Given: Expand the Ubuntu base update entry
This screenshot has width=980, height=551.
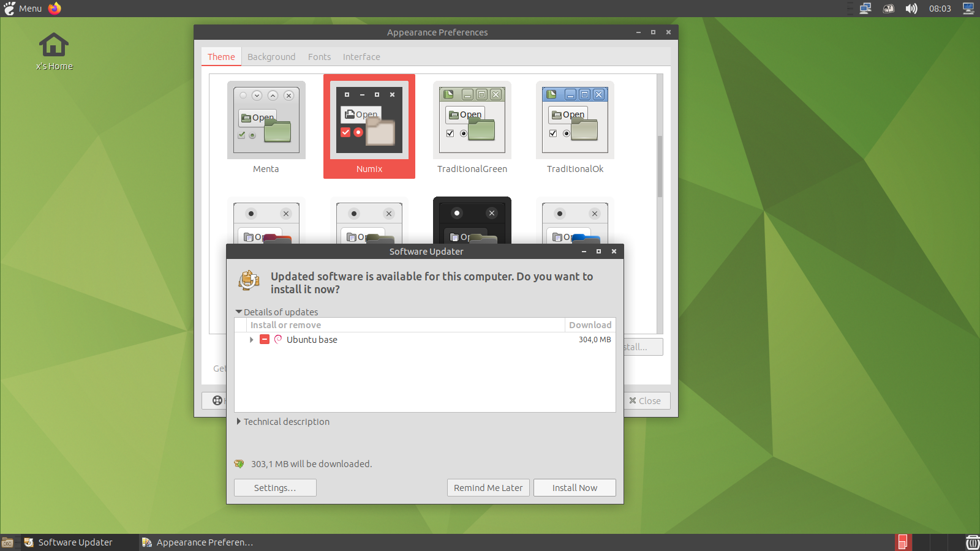Looking at the screenshot, I should (x=251, y=340).
